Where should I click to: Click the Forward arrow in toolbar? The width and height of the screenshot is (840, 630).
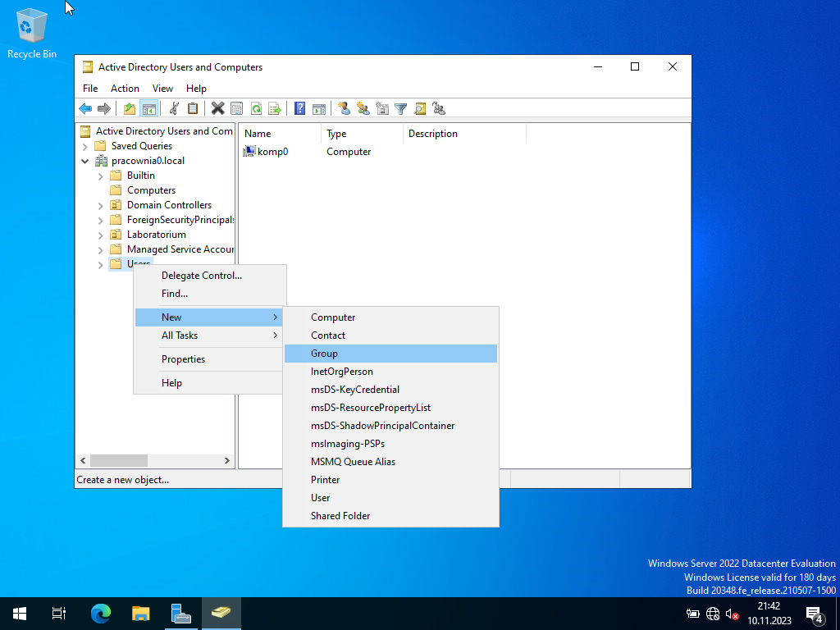[104, 109]
